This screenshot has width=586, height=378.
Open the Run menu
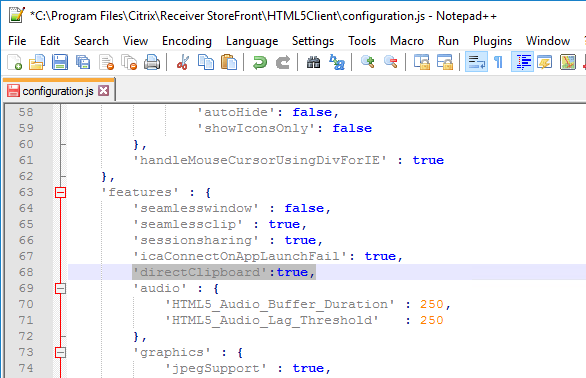pos(448,41)
